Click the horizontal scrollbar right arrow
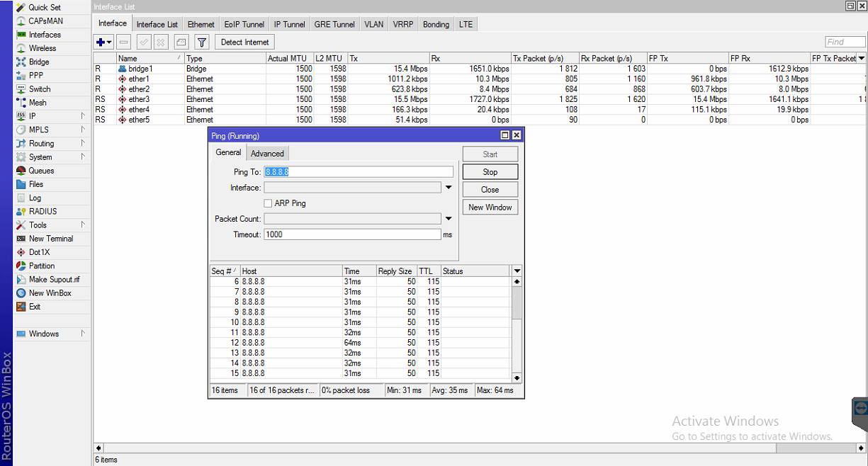Screen dimensions: 868x466 coord(861,448)
